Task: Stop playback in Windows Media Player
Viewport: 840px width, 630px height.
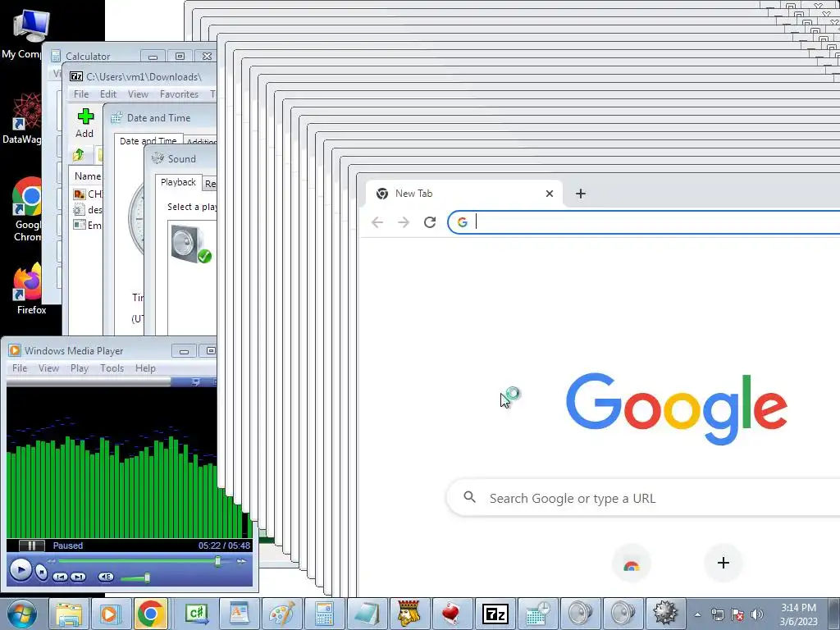Action: coord(42,572)
